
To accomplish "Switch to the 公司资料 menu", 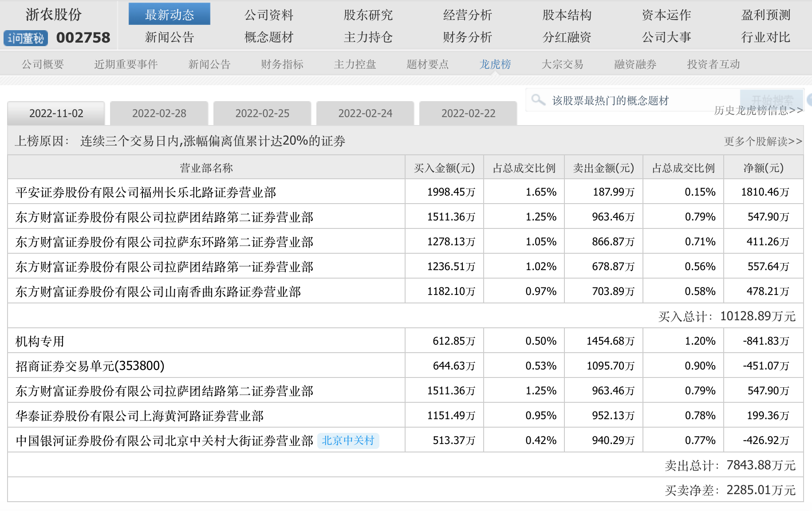I will [268, 15].
